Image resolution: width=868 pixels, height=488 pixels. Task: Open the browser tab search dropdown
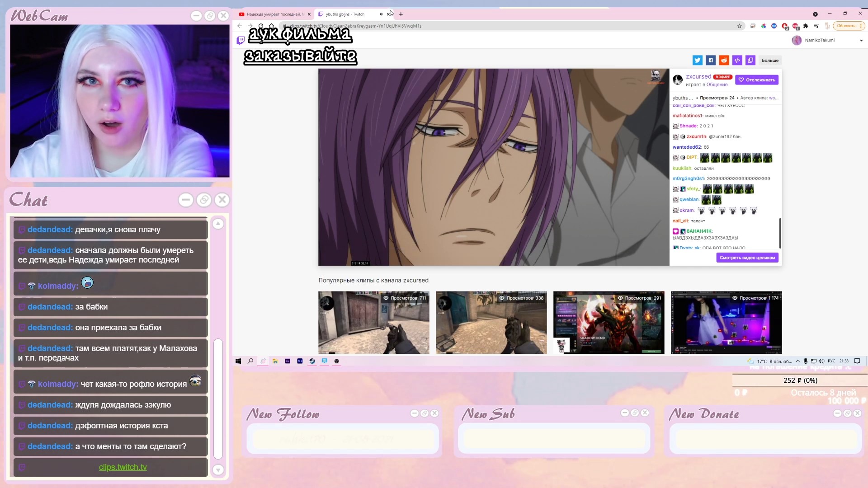click(815, 14)
